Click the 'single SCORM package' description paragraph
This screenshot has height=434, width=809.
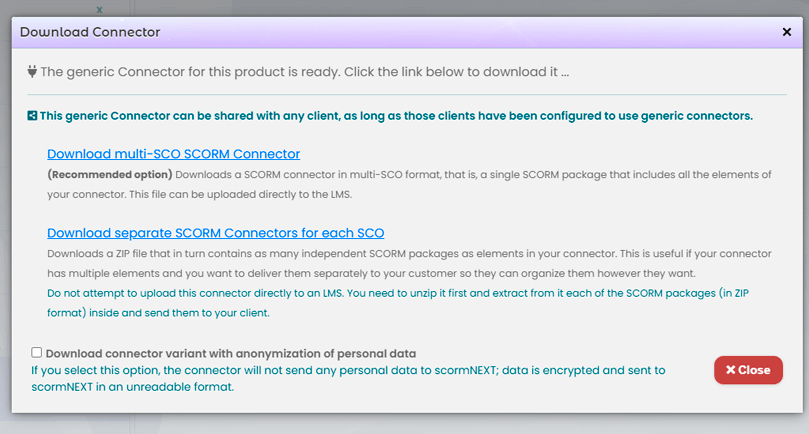tap(409, 184)
